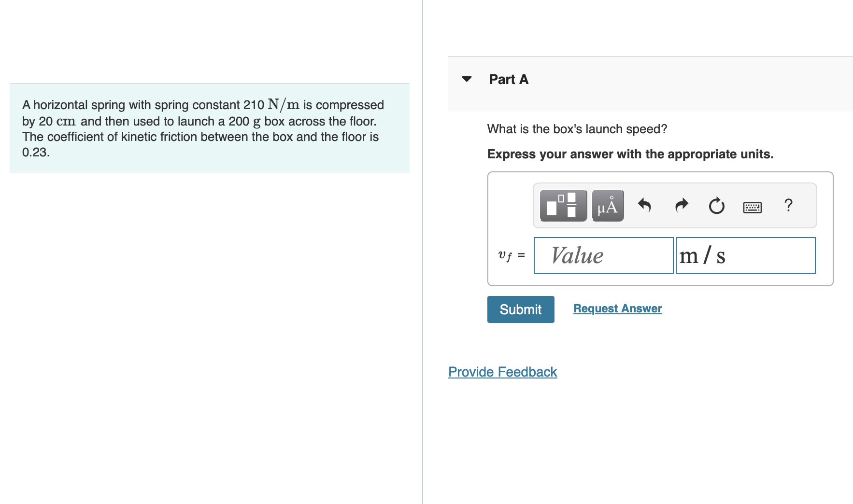Click the redo arrow in answer toolbar
853x504 pixels.
tap(681, 205)
